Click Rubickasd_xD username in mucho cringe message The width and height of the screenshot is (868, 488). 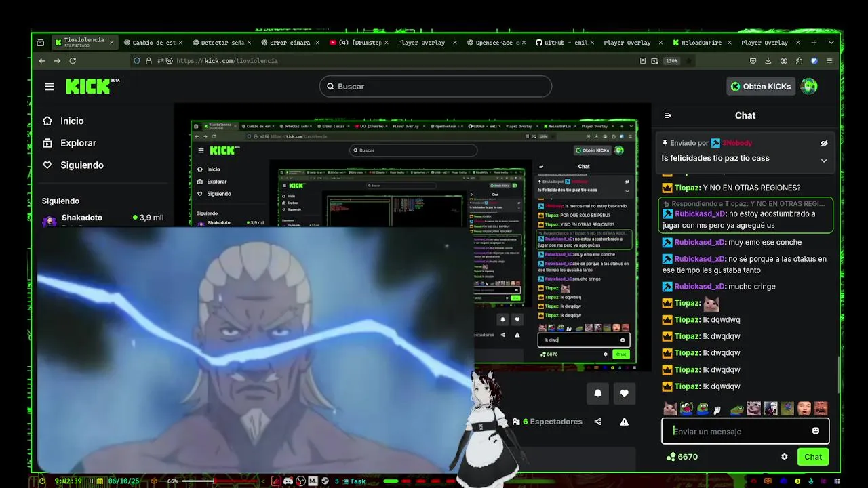pyautogui.click(x=700, y=287)
